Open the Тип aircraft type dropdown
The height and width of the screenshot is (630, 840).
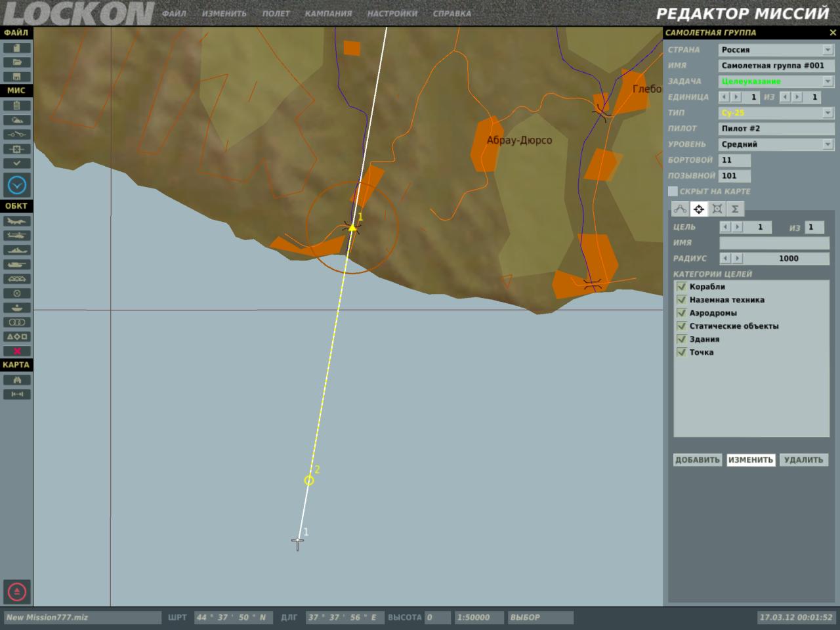828,113
